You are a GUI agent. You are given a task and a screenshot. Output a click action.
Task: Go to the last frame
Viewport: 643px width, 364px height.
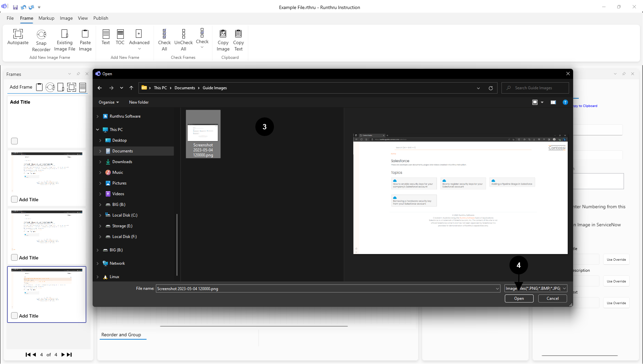click(x=69, y=355)
